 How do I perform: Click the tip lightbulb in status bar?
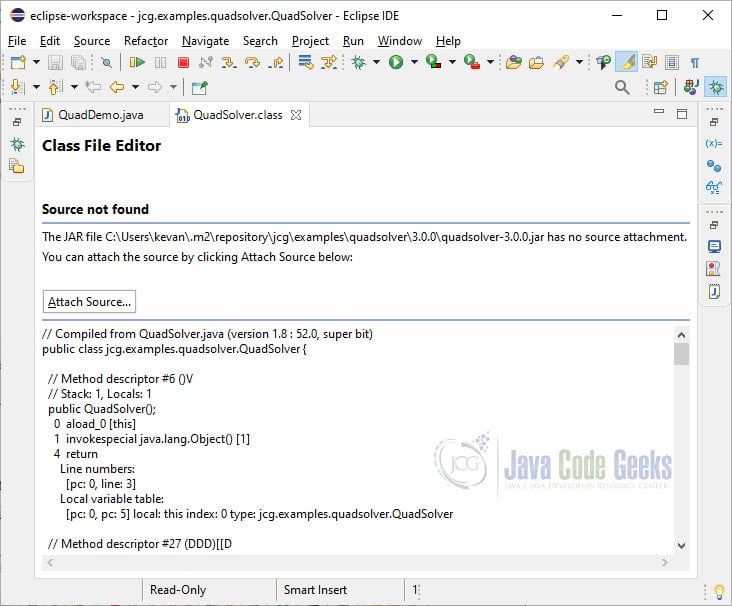coord(719,592)
